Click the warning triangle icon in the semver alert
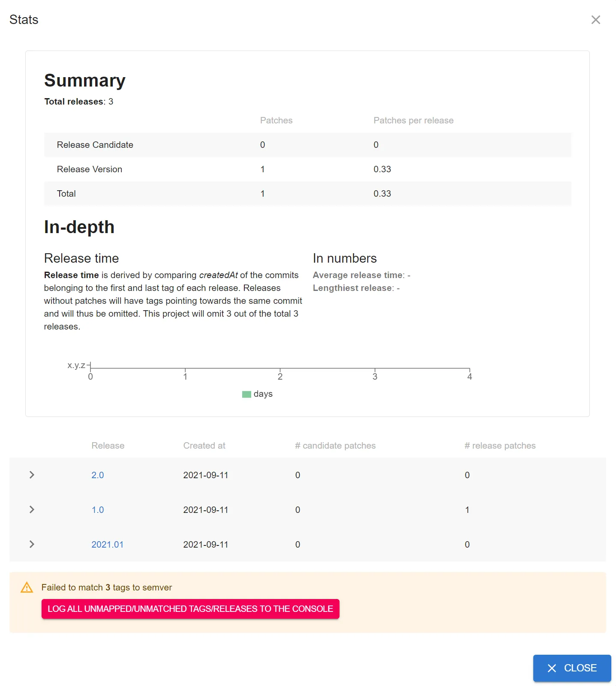616x686 pixels. [27, 587]
